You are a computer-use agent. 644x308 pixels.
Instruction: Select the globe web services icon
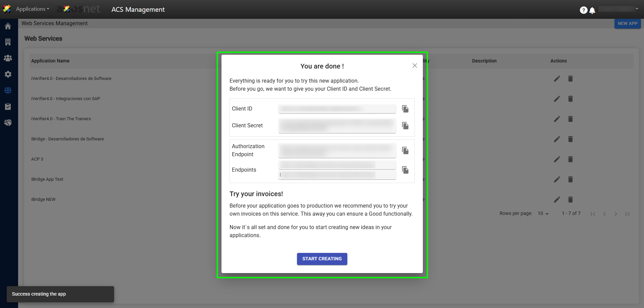[8, 90]
